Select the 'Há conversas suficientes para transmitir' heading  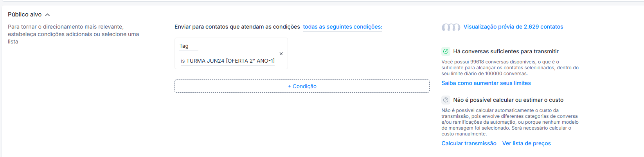click(506, 51)
